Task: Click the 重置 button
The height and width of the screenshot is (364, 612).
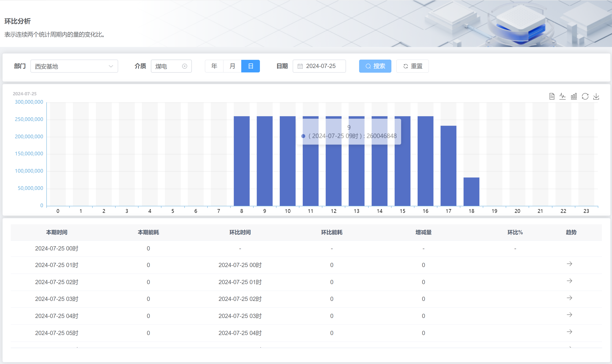Action: click(412, 66)
